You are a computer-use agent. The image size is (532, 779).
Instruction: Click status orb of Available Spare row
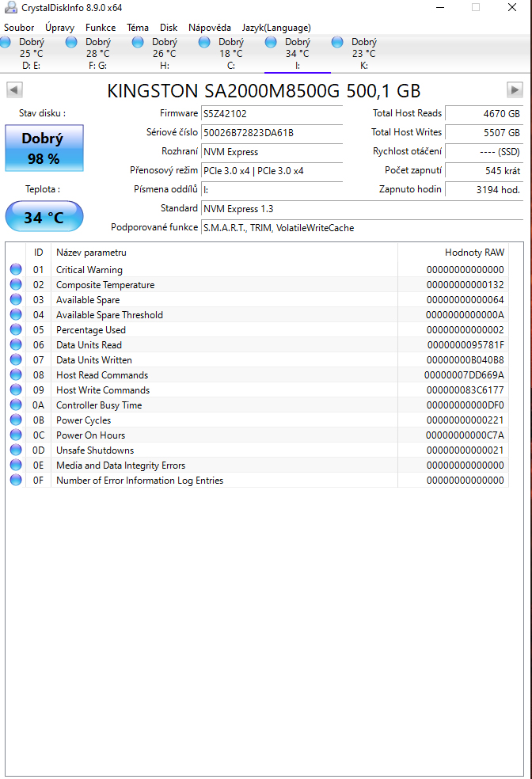coord(16,299)
